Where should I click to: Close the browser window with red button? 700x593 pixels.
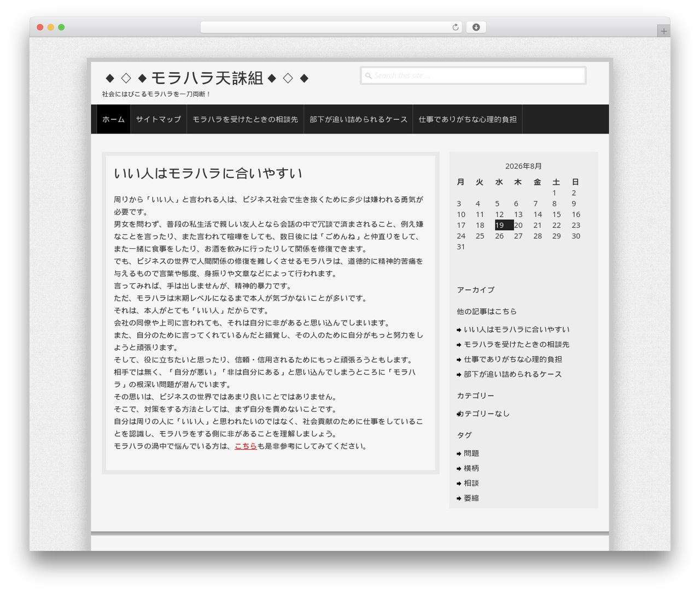pyautogui.click(x=40, y=27)
